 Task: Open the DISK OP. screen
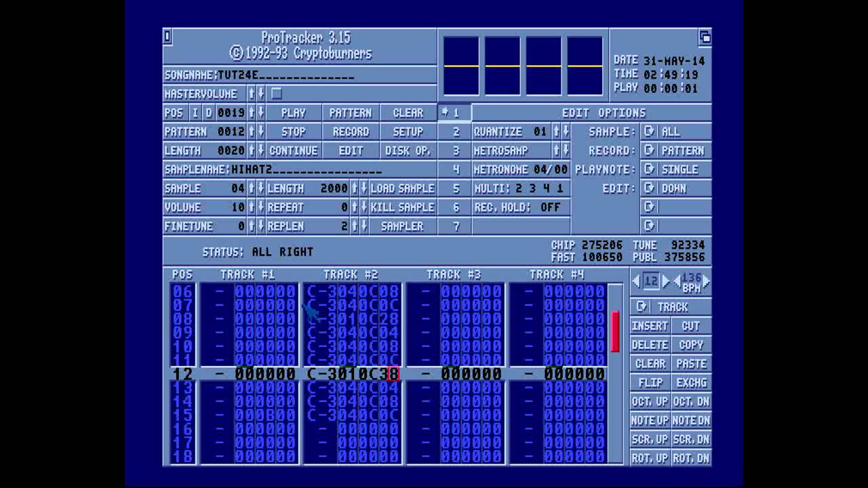pyautogui.click(x=408, y=150)
